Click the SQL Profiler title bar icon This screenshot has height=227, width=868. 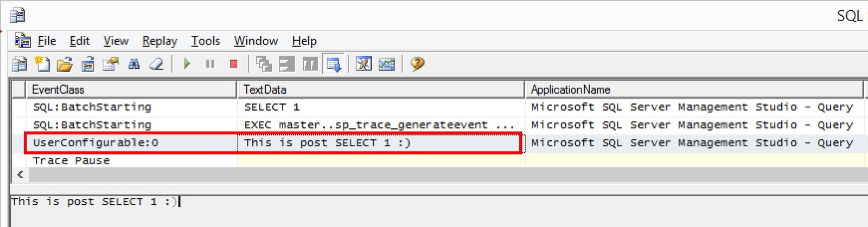[17, 15]
